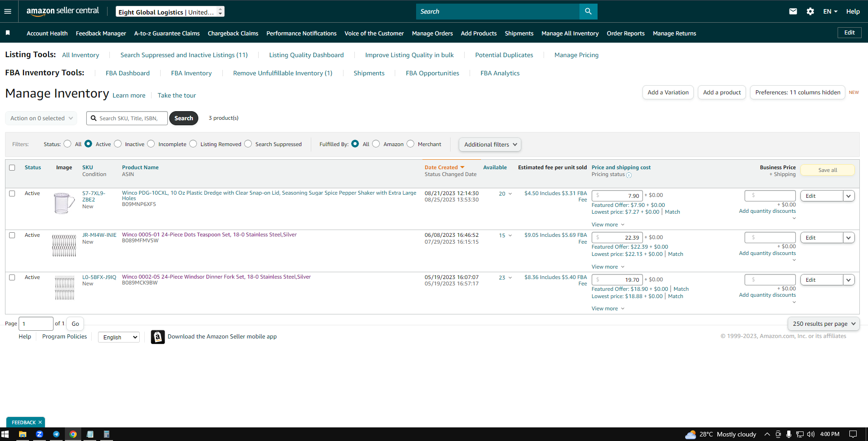Image resolution: width=868 pixels, height=441 pixels.
Task: Open the Eight Global Logistics account selector
Action: (170, 12)
